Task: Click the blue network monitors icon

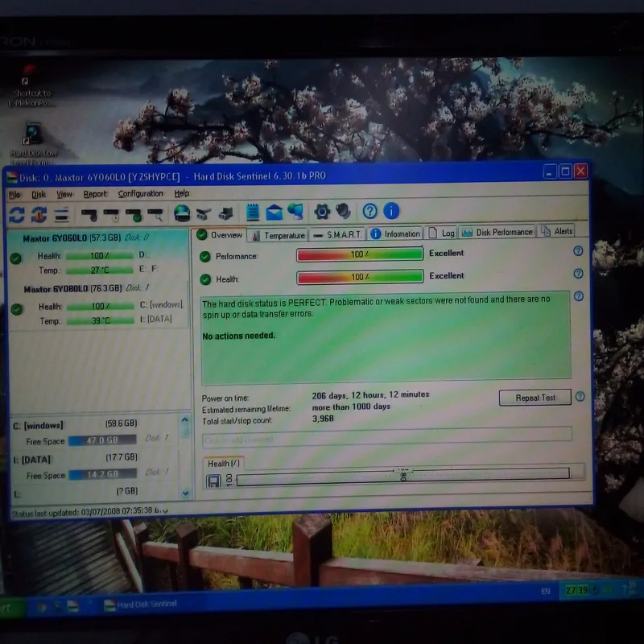Action: pos(295,212)
